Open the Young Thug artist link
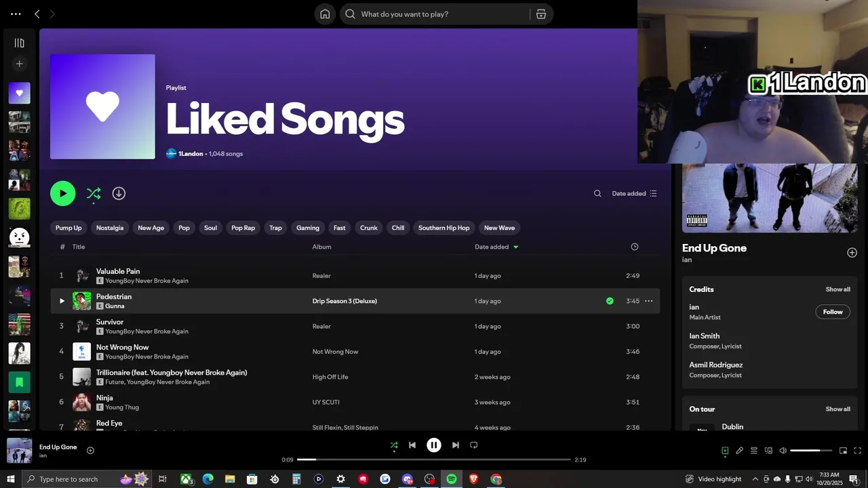The height and width of the screenshot is (488, 868). pos(122,407)
